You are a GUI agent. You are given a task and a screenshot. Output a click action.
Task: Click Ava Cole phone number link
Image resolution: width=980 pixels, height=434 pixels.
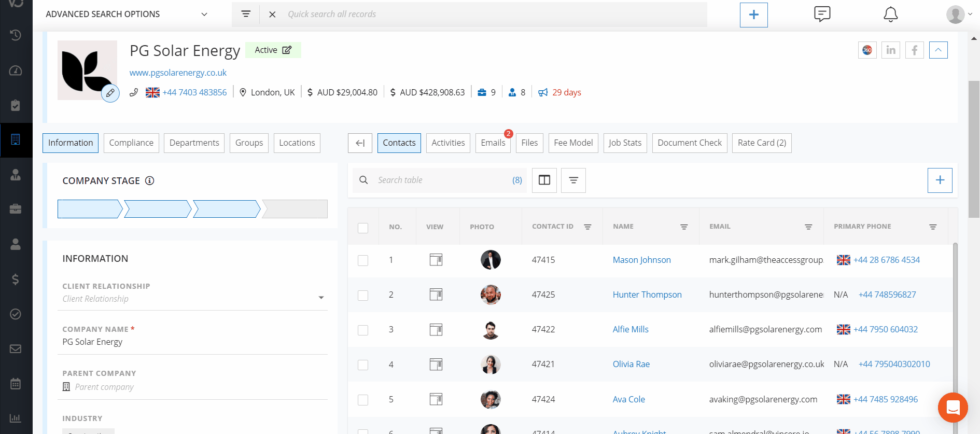(886, 399)
